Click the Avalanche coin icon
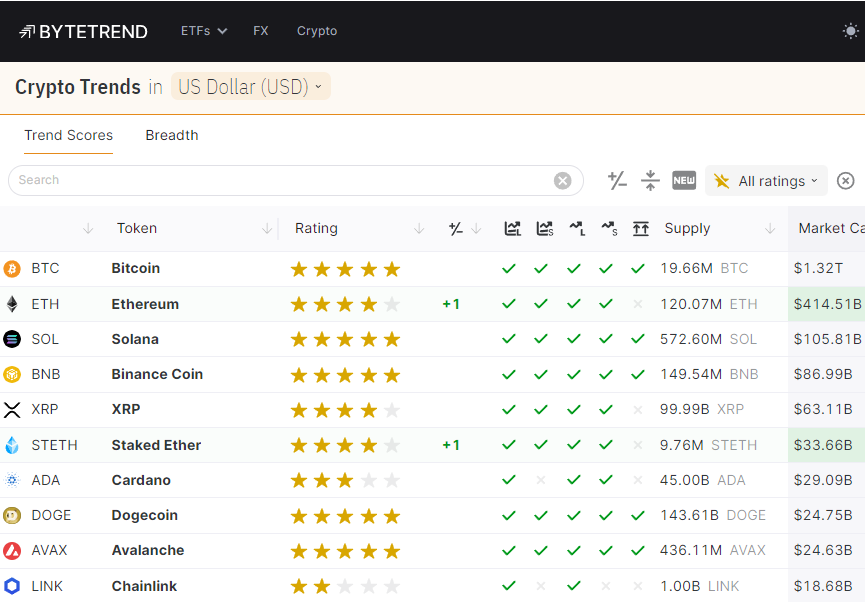Screen dimensions: 865x602 click(x=12, y=551)
